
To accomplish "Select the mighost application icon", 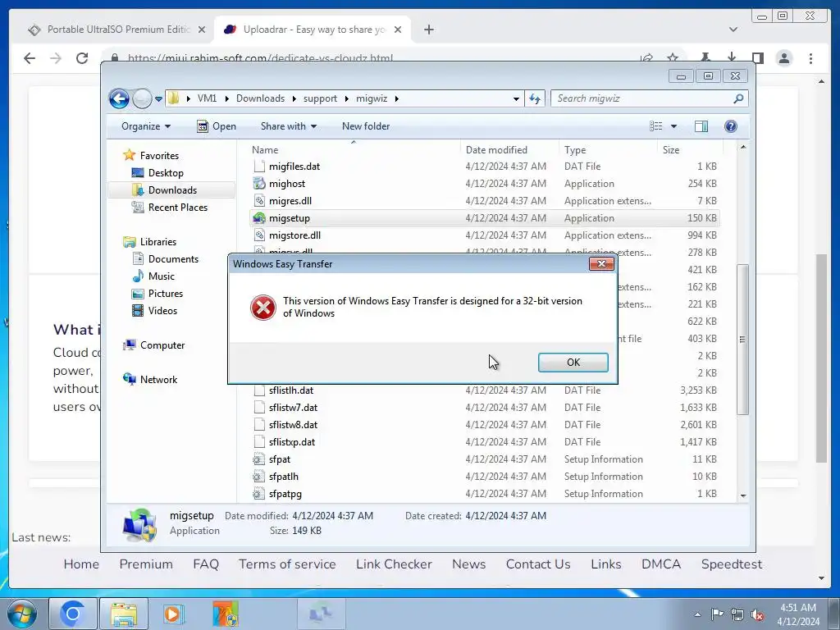I will pos(259,184).
